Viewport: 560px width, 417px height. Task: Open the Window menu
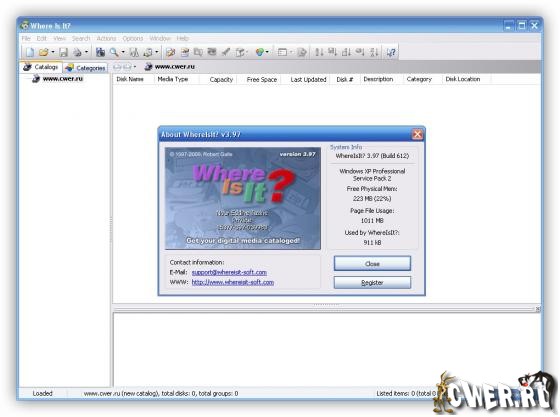pyautogui.click(x=160, y=38)
